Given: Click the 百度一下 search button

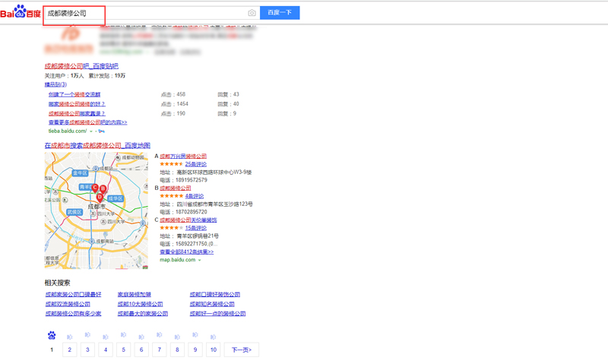Looking at the screenshot, I should pos(280,13).
